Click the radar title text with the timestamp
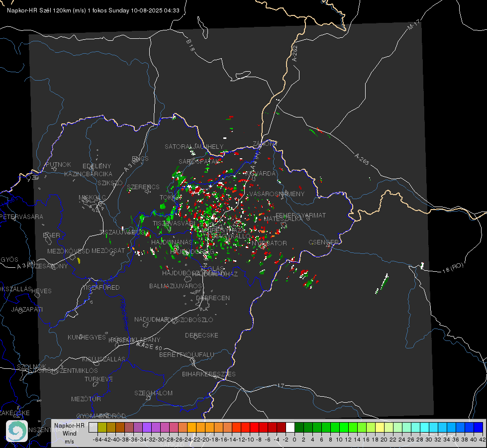The height and width of the screenshot is (448, 487). click(x=93, y=10)
